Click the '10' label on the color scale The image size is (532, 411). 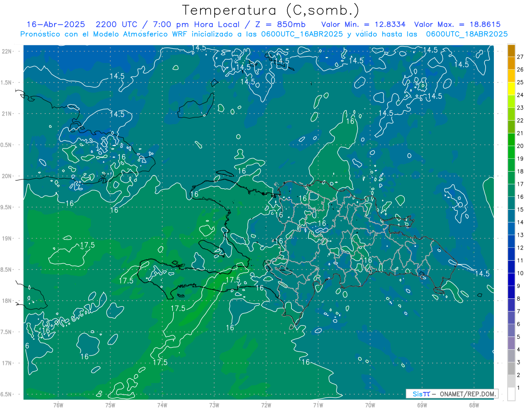pos(520,273)
